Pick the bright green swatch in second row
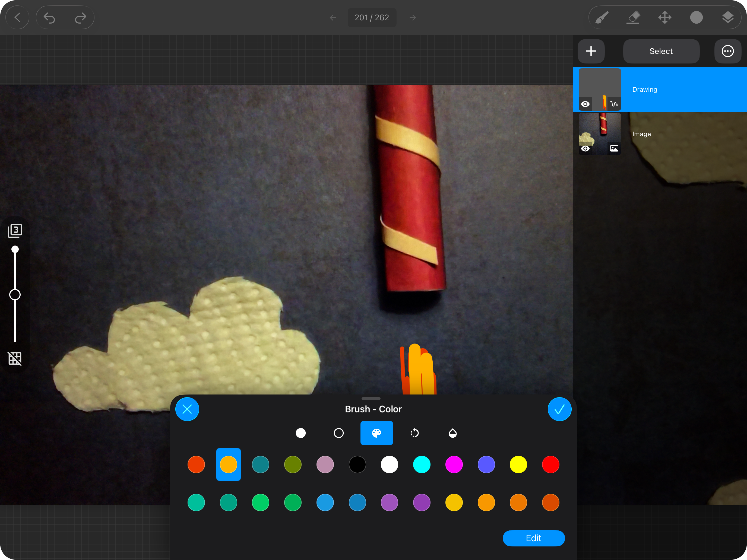The image size is (747, 560). [x=260, y=502]
